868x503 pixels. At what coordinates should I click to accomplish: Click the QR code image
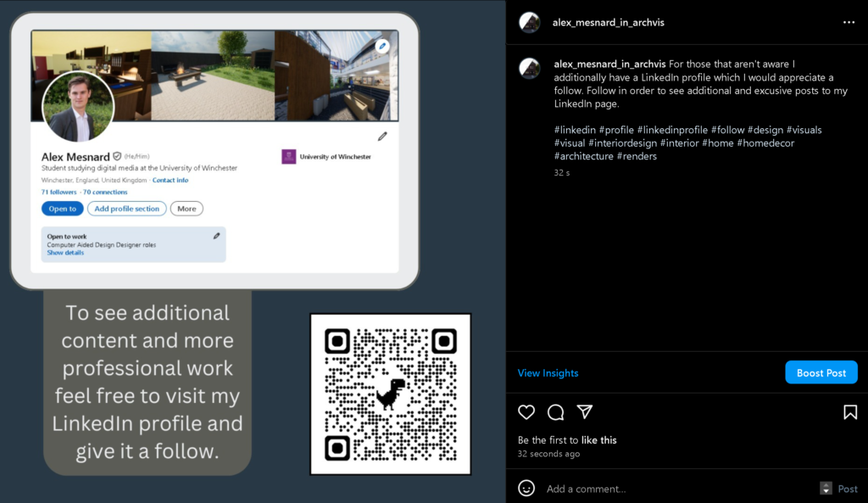tap(391, 394)
